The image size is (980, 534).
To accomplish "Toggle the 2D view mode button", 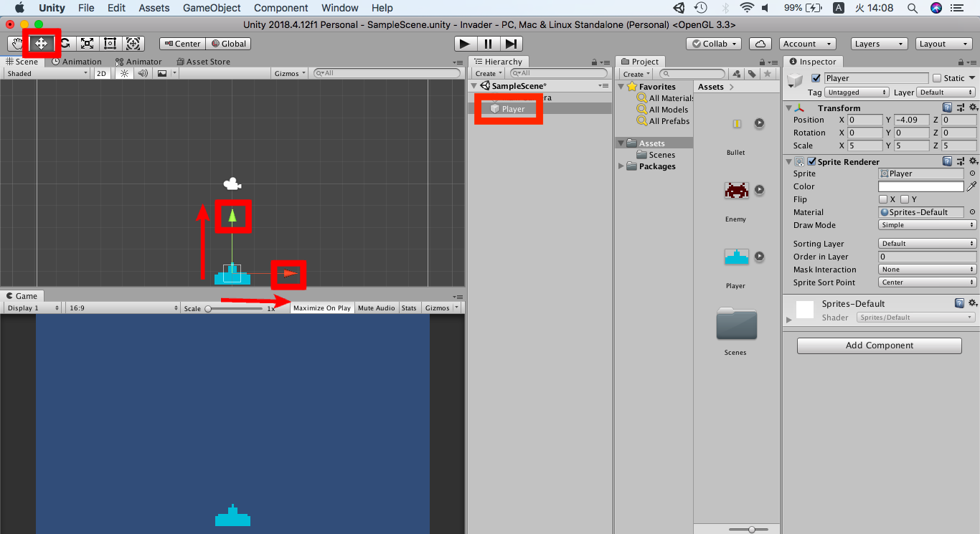I will point(103,73).
